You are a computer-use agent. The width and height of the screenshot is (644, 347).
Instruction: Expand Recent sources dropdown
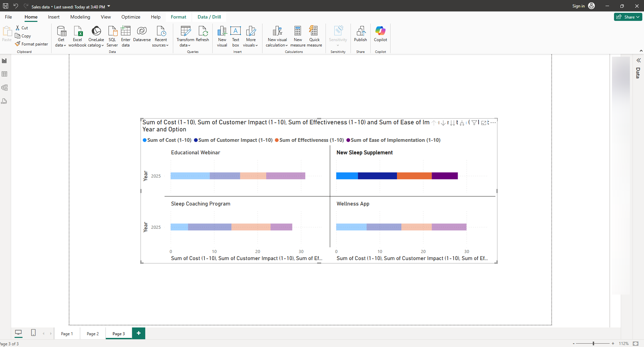coord(160,37)
